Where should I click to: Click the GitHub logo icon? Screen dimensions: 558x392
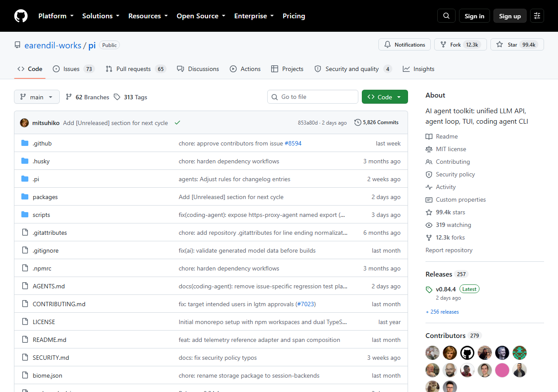pyautogui.click(x=21, y=16)
